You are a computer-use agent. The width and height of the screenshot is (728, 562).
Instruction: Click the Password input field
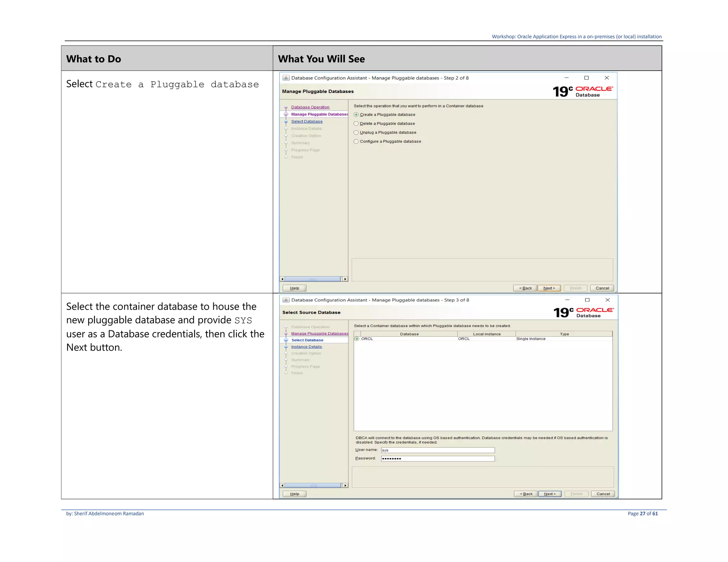438,459
